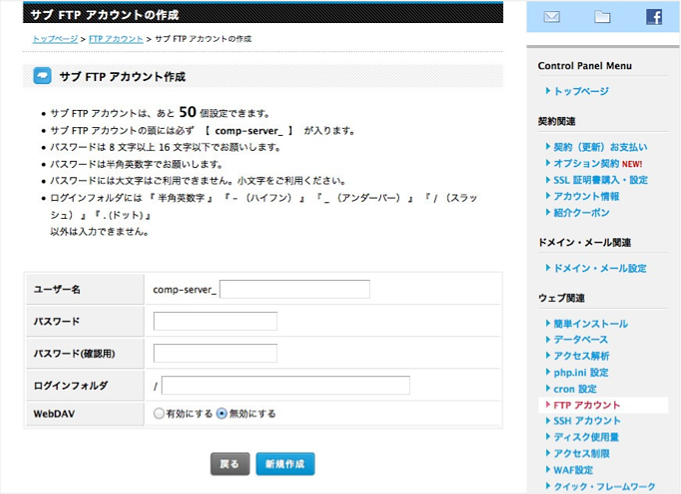Image resolution: width=681 pixels, height=494 pixels.
Task: Open 契約(更新)お支払い menu link
Action: coord(600,147)
